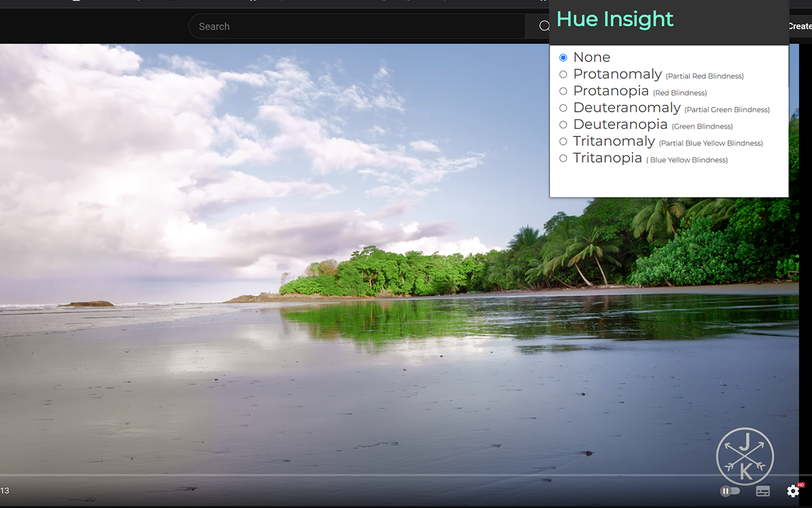This screenshot has height=508, width=812.
Task: Click the "(Partial Blue Yellow Blindness)" label
Action: point(710,144)
